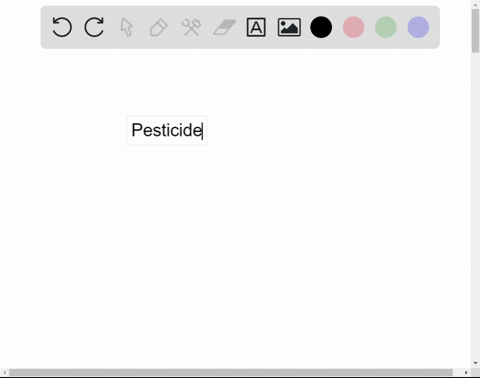
Task: Choose the pink color swatch
Action: tap(353, 27)
